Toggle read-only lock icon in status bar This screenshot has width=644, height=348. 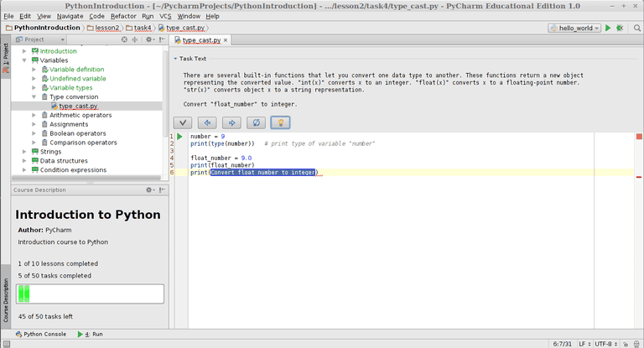[x=625, y=345]
